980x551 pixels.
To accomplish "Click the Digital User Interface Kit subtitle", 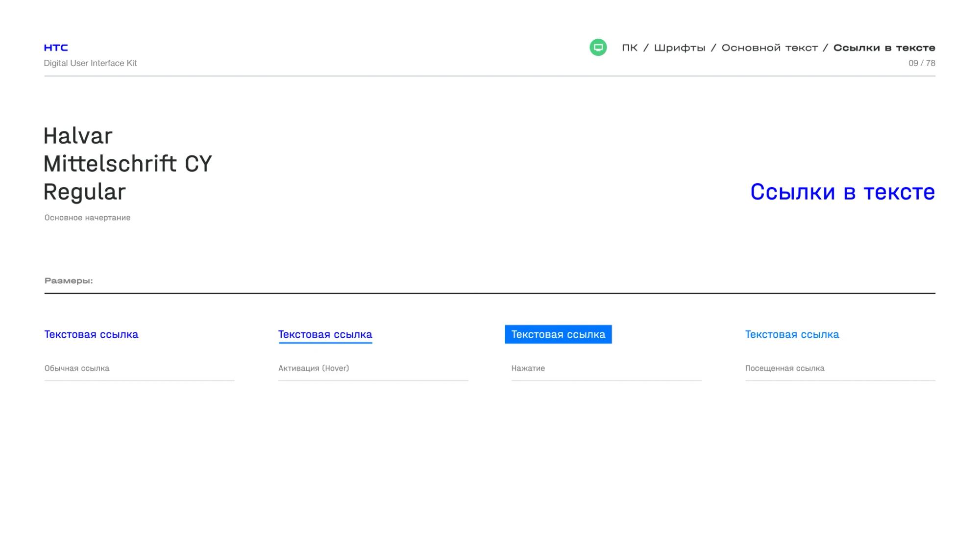I will pyautogui.click(x=90, y=63).
